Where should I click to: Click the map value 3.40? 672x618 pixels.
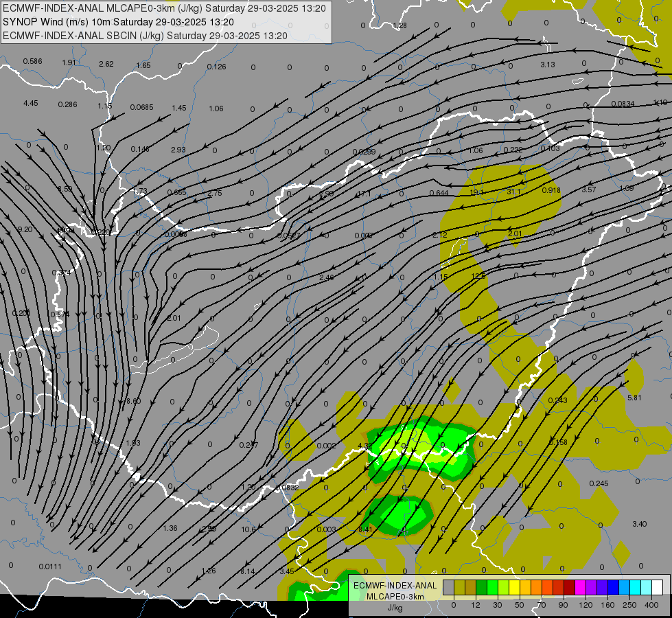640,524
